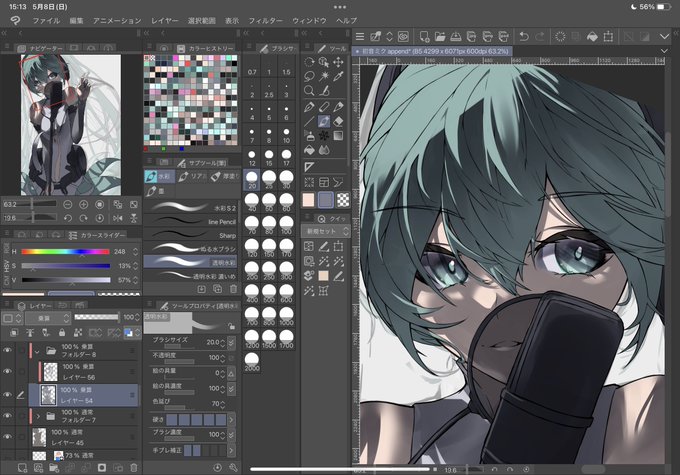Open the layer blending mode dropdown
This screenshot has height=475, width=680.
[48, 318]
